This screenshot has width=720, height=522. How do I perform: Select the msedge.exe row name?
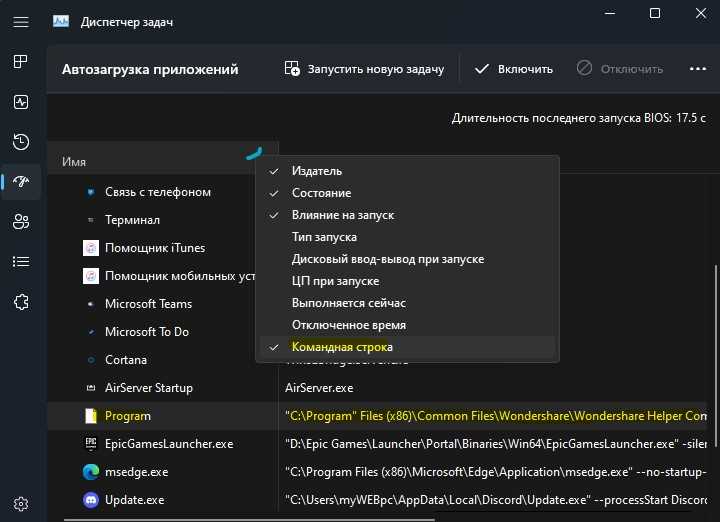[x=136, y=472]
